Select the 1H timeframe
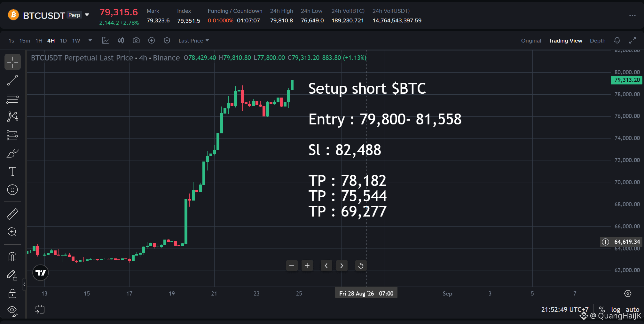The width and height of the screenshot is (644, 324). coord(39,41)
